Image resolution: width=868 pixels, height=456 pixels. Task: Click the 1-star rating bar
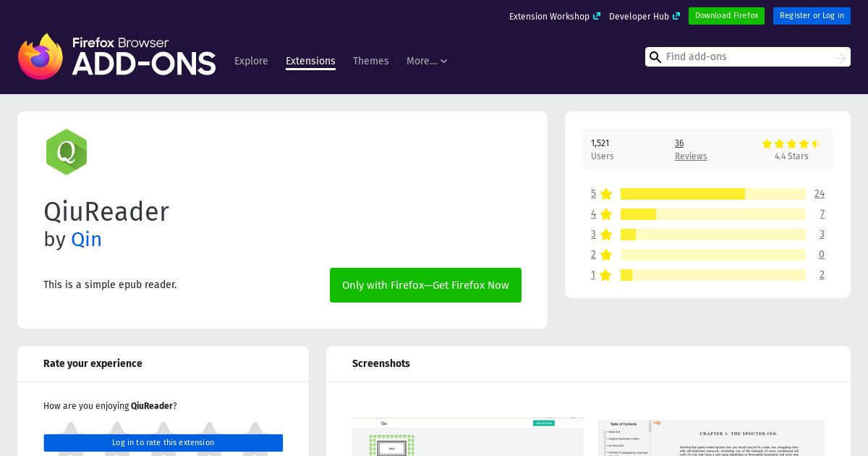pos(712,275)
